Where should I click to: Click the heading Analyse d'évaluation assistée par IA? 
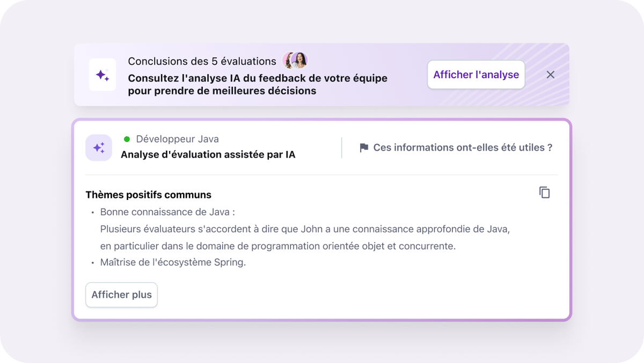(x=208, y=154)
